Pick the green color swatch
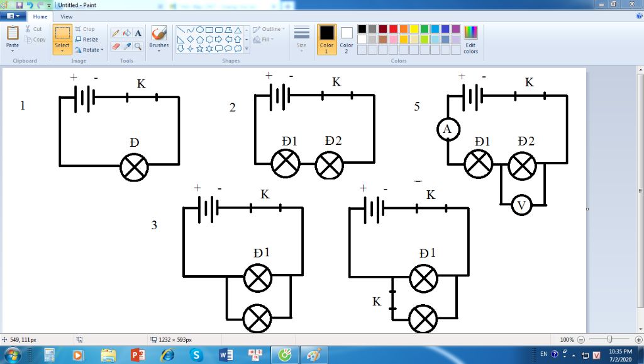Image resolution: width=644 pixels, height=364 pixels. point(425,29)
